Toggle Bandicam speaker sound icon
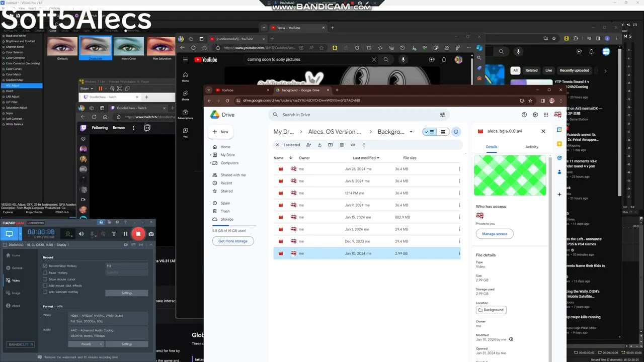This screenshot has width=644, height=362. pos(81,234)
